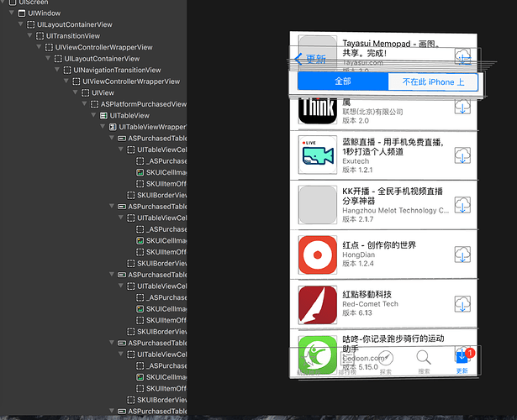This screenshot has height=420, width=517.
Task: Click the 紅點移動科技 title text
Action: point(367,295)
